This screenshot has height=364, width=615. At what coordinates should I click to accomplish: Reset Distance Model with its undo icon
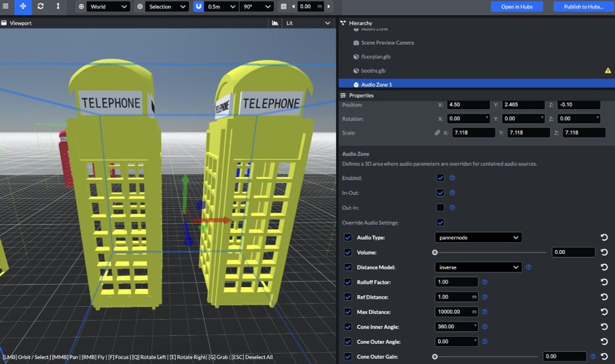(605, 267)
